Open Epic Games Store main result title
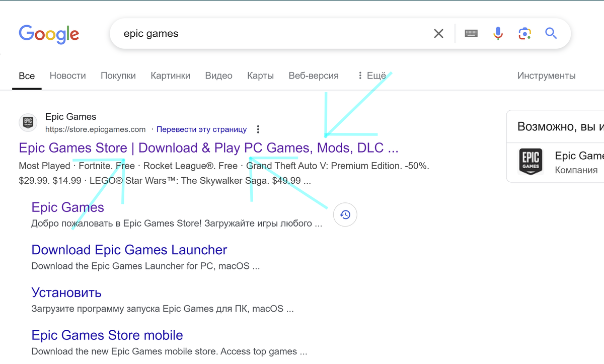 (208, 148)
